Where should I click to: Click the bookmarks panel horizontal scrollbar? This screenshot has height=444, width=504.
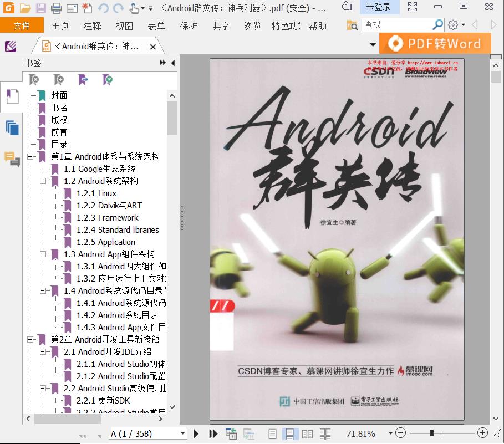click(68, 419)
